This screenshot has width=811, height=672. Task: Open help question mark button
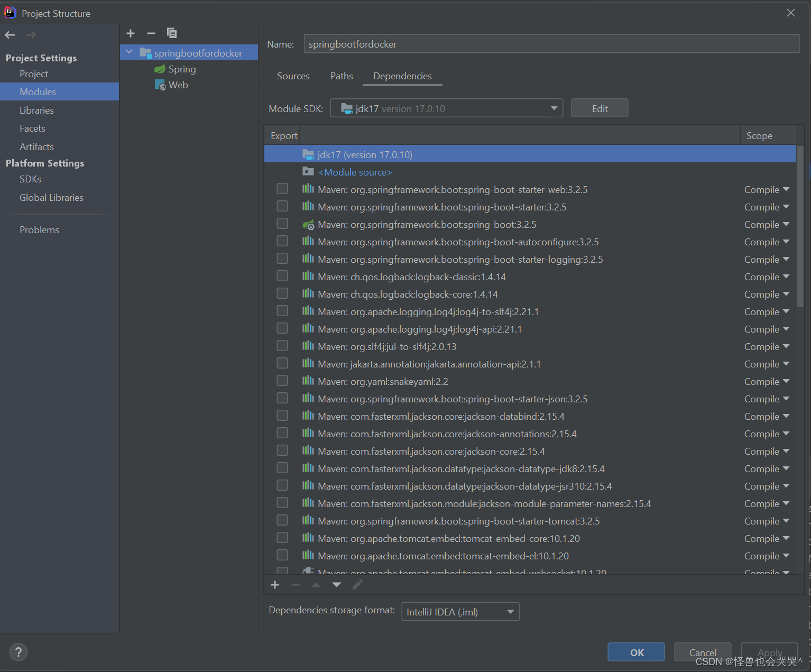coord(19,652)
